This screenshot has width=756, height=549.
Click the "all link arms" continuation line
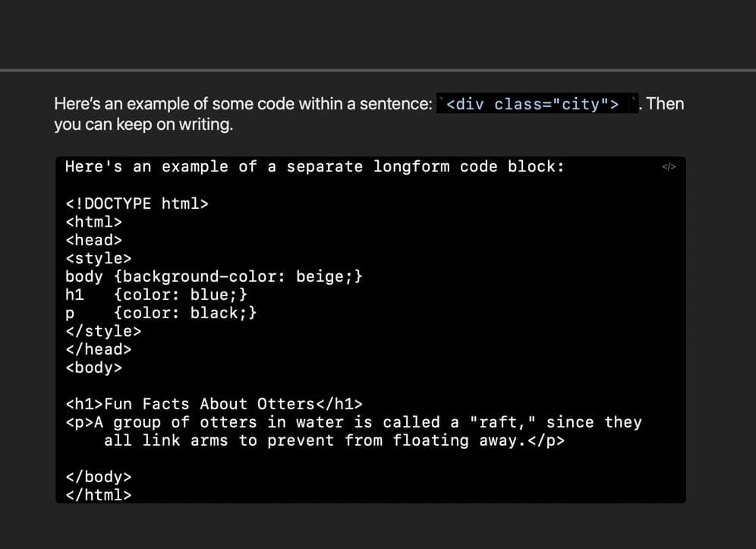[334, 440]
